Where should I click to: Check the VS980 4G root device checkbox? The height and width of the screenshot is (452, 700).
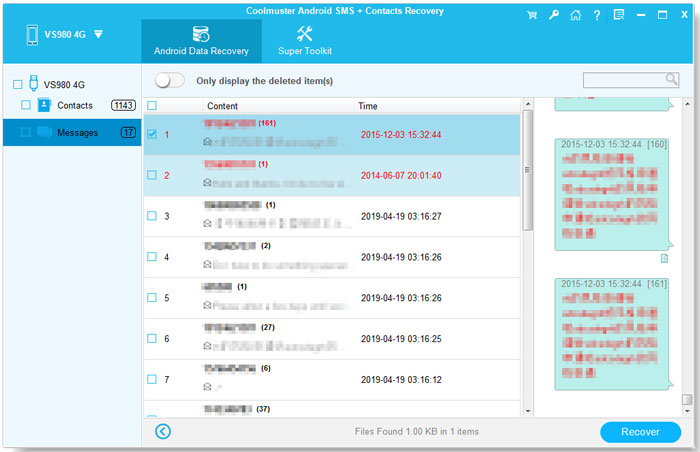click(17, 84)
